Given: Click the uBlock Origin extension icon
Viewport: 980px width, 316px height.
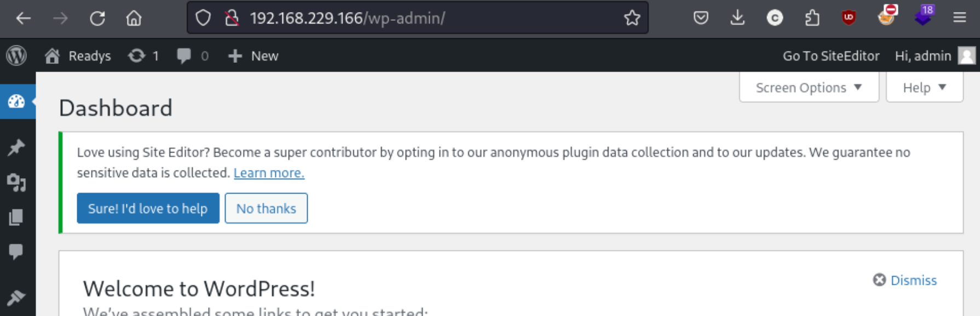Looking at the screenshot, I should pos(849,17).
